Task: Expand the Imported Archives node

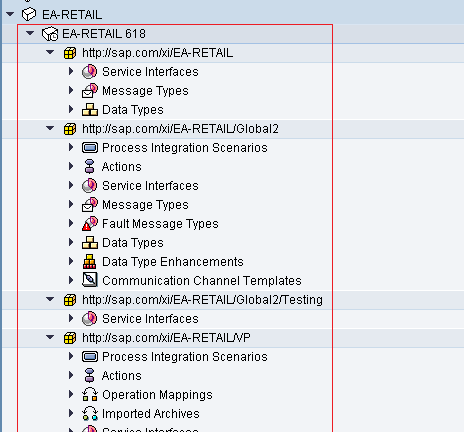Action: click(71, 413)
